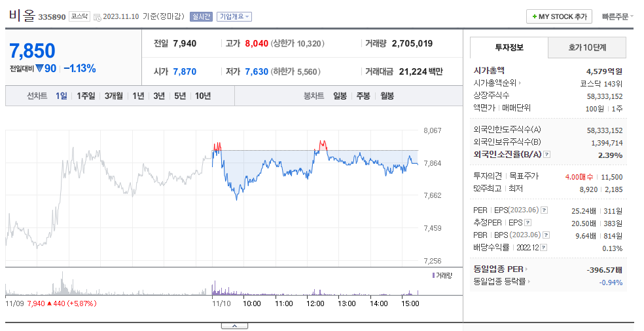The width and height of the screenshot is (644, 331).
Task: Click the 15:00 time label on chart axis
Action: tap(410, 303)
